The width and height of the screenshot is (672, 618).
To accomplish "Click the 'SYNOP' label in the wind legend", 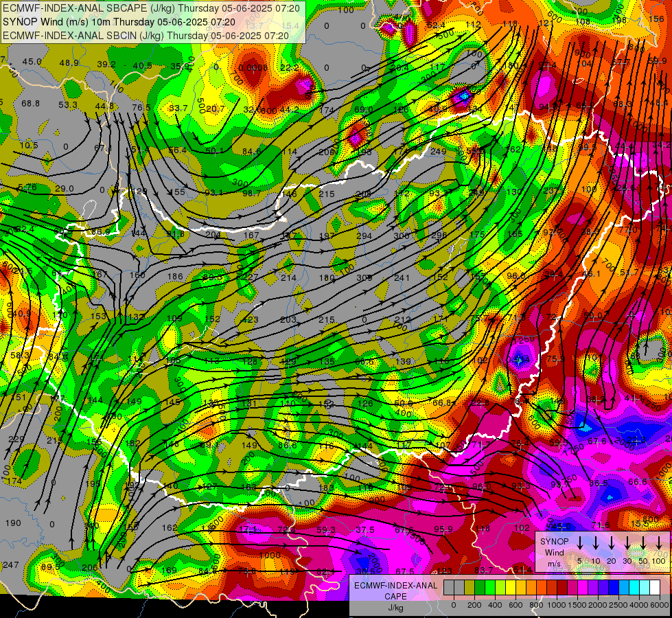I will 554,542.
